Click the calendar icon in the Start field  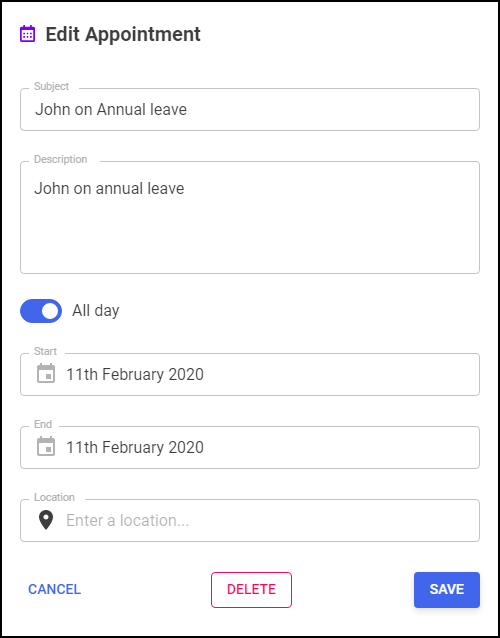(46, 374)
